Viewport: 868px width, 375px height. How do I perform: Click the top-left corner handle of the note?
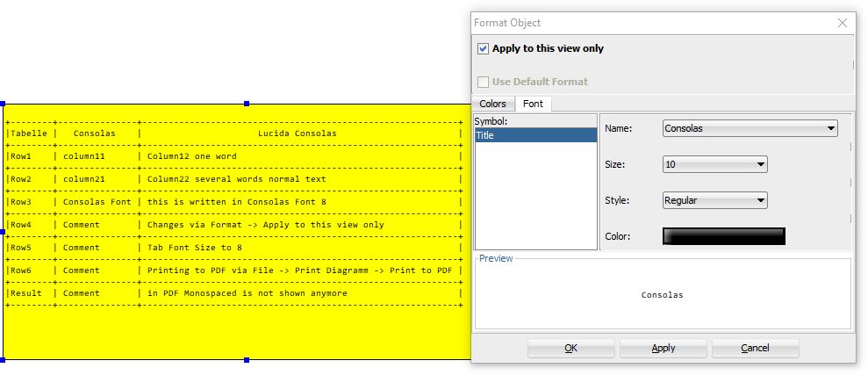[x=3, y=104]
